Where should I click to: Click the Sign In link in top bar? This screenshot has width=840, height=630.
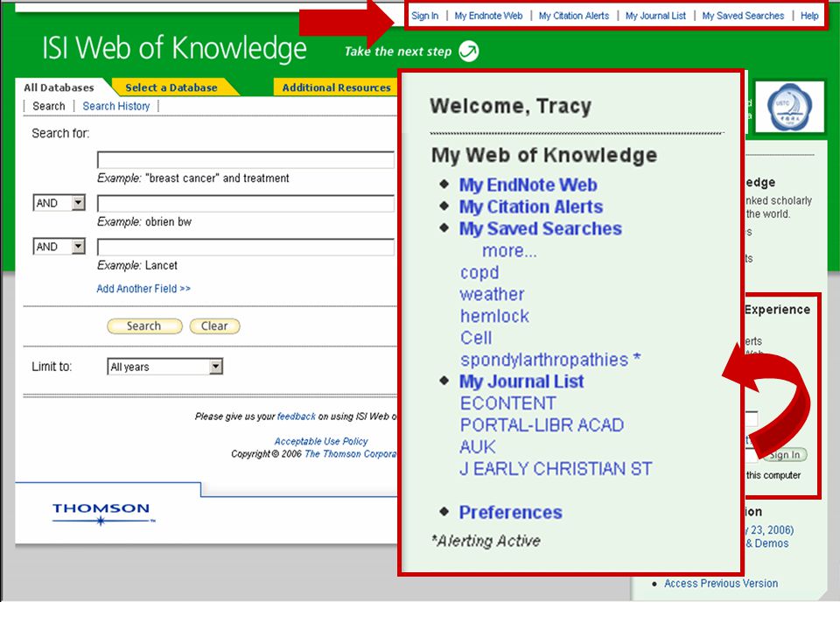(x=425, y=16)
